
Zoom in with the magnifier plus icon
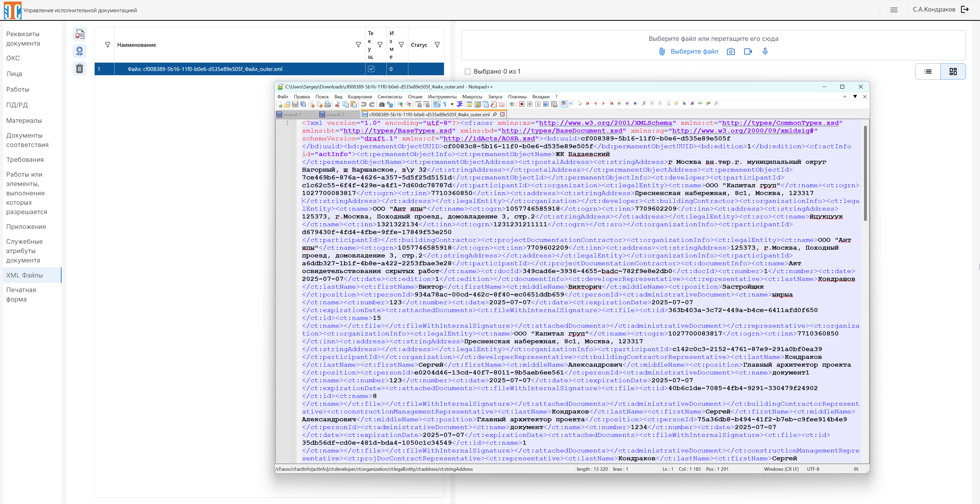click(x=400, y=104)
